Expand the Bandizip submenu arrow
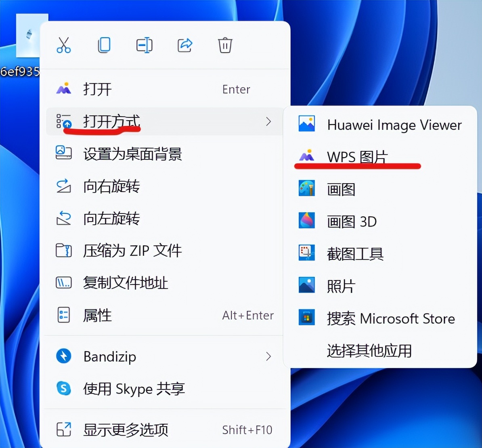482x448 pixels. 269,356
